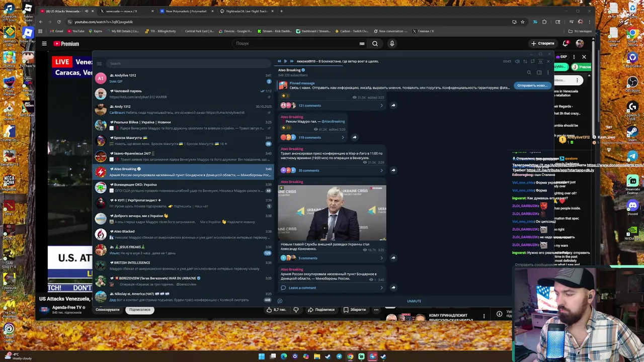Share the post about Бондарное
644x362 pixels.
[393, 288]
